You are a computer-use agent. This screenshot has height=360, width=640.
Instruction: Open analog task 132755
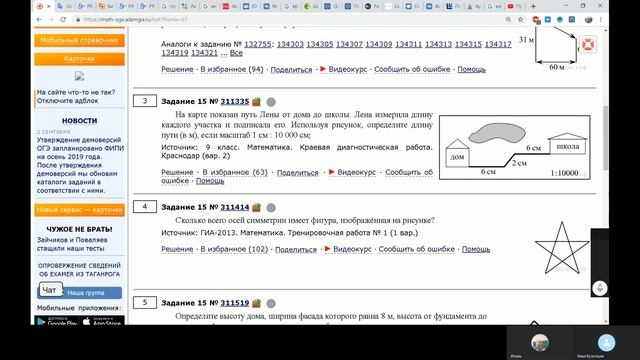258,44
